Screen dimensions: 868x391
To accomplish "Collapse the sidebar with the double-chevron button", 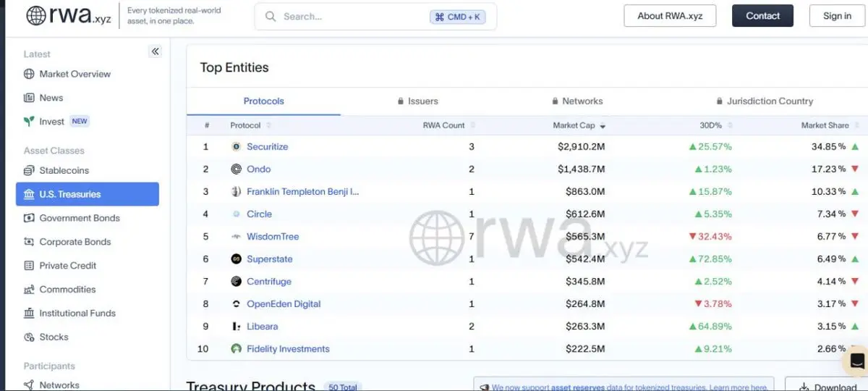I will (x=156, y=51).
